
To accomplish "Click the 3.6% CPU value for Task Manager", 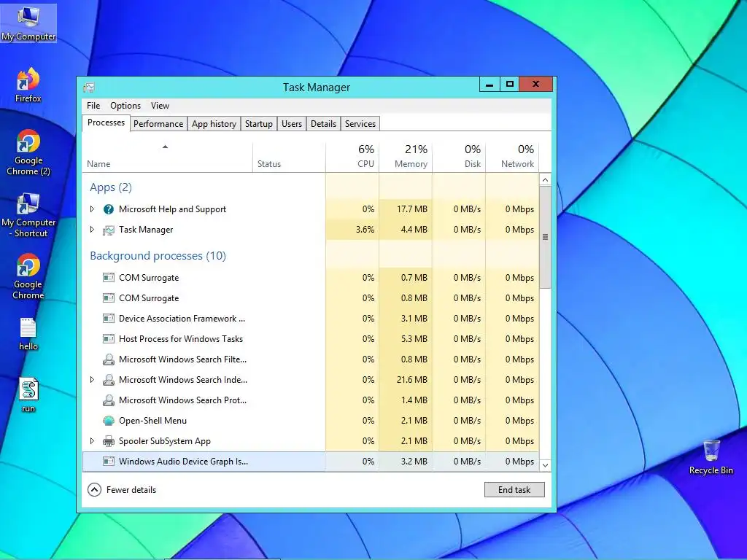I will coord(365,230).
